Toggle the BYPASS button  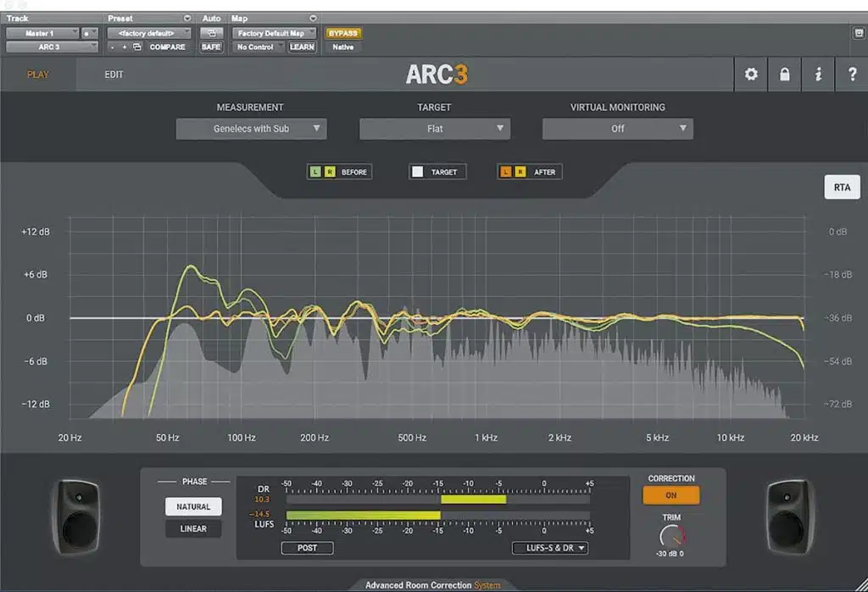(x=343, y=33)
